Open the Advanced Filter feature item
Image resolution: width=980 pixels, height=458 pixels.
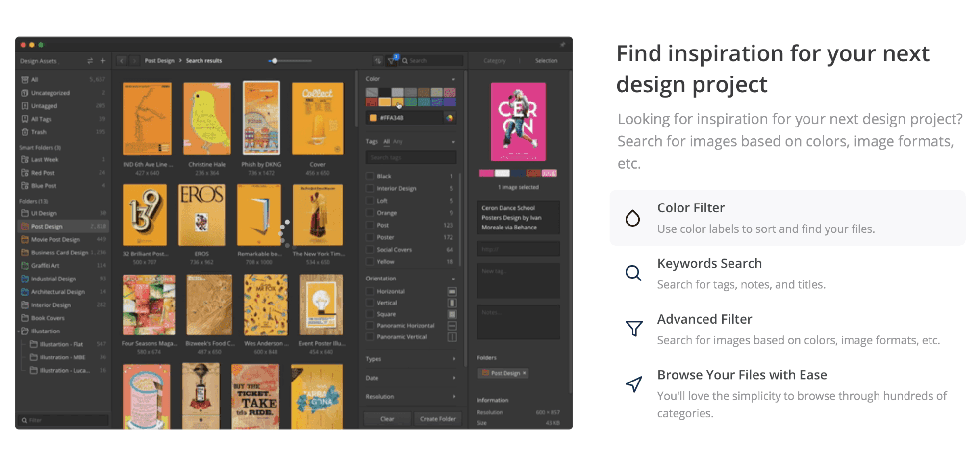pyautogui.click(x=787, y=329)
